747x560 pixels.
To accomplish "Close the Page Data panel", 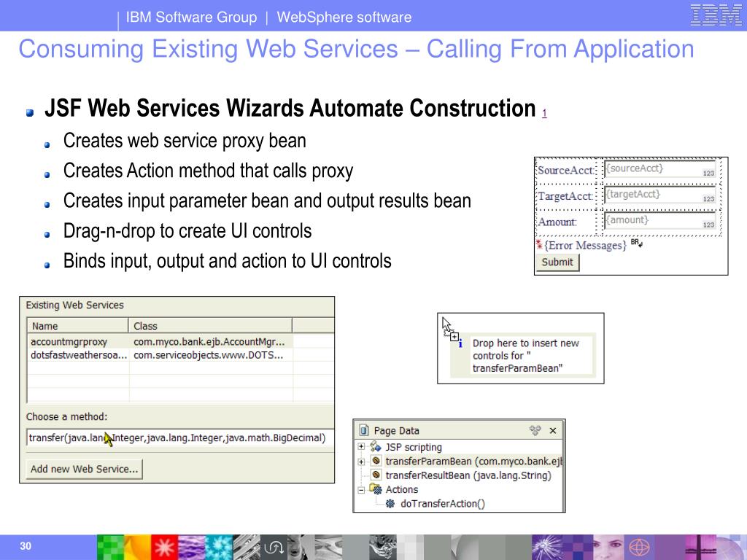I will click(x=553, y=430).
